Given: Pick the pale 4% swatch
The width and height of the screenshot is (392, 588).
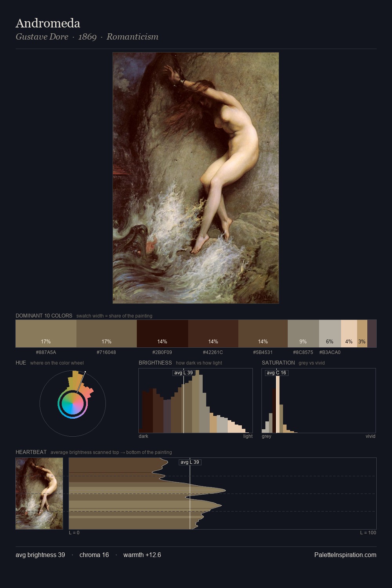Looking at the screenshot, I should 349,334.
